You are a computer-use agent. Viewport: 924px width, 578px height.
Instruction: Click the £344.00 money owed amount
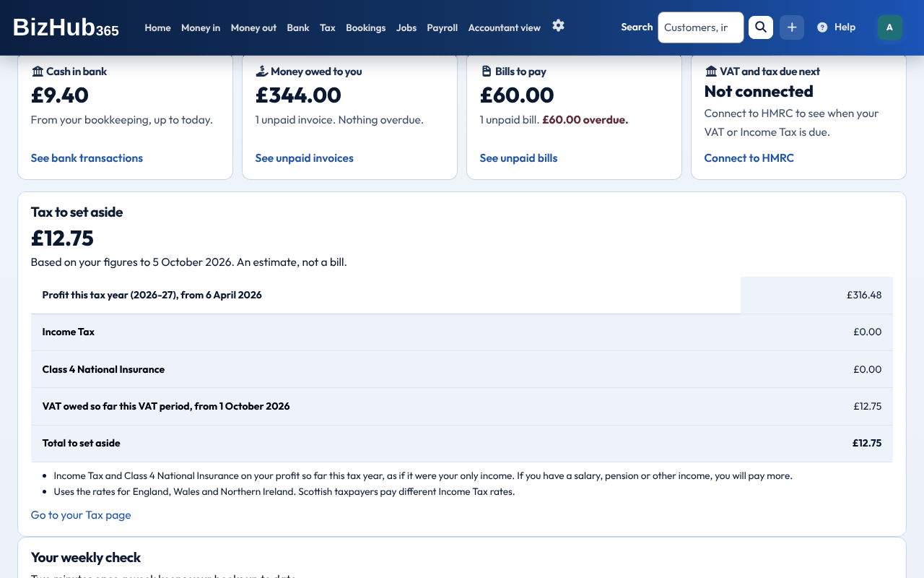coord(299,95)
